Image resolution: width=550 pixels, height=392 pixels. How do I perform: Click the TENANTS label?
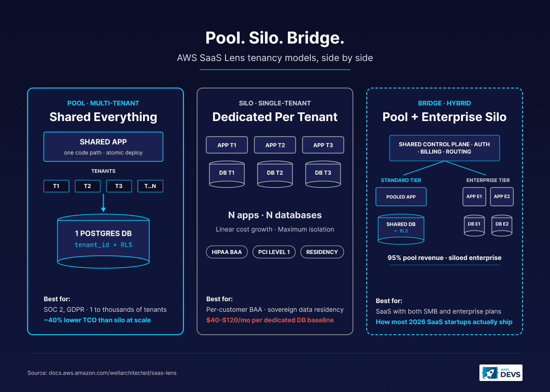(103, 171)
